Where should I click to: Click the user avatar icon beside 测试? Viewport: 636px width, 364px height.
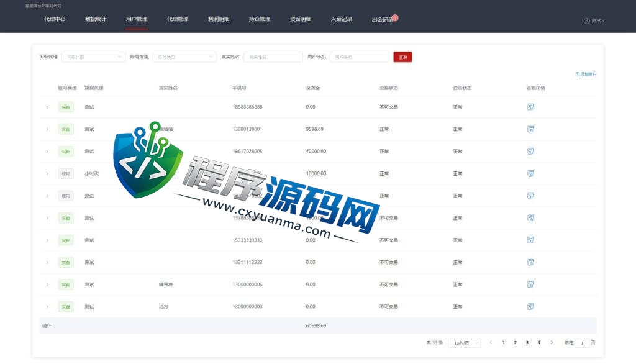point(586,20)
